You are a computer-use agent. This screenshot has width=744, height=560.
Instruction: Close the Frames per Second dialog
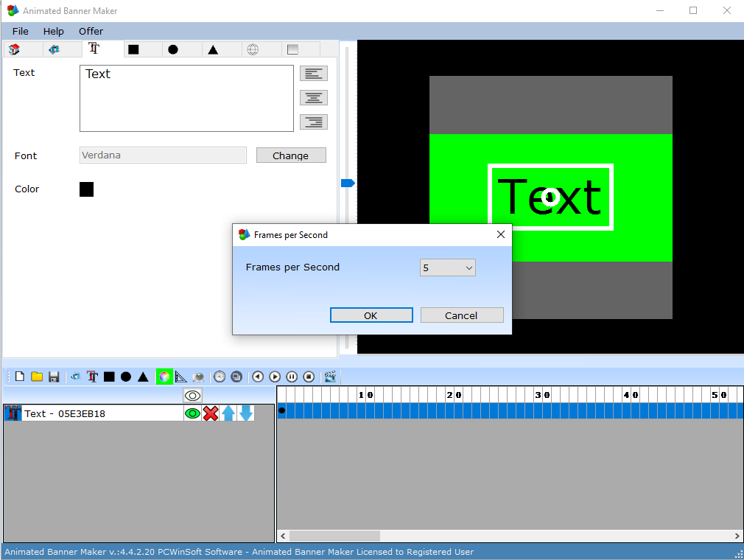point(501,234)
